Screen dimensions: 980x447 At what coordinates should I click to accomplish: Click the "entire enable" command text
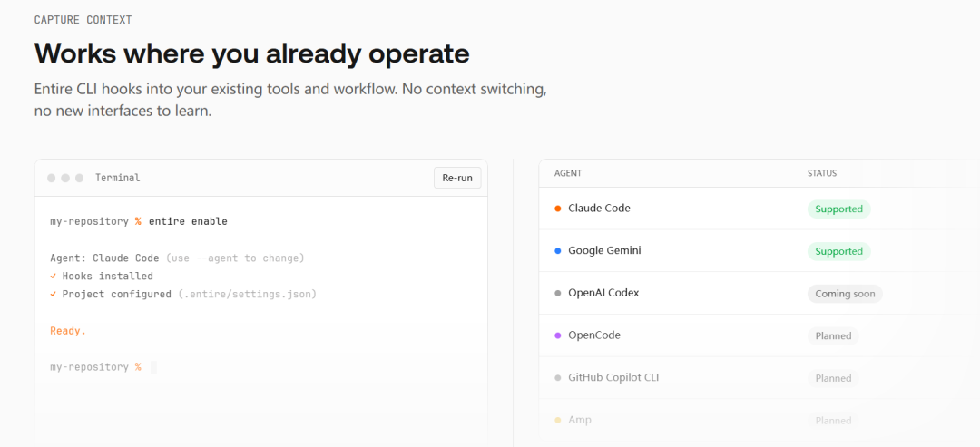coord(188,221)
